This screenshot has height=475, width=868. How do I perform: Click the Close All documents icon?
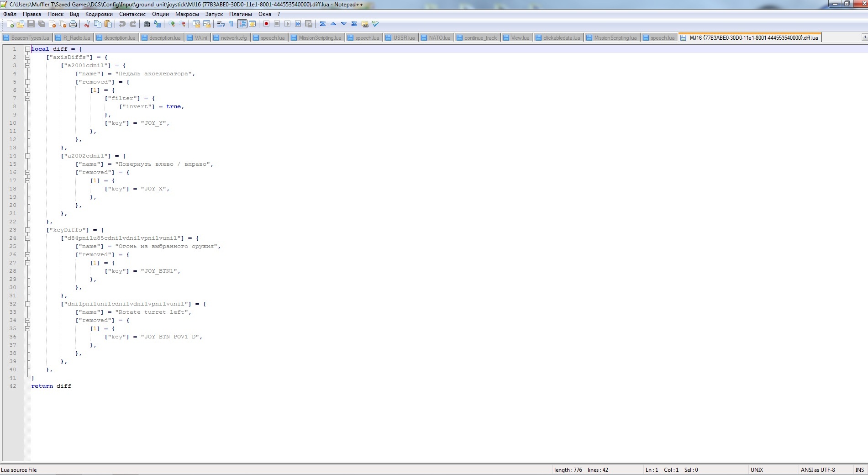pyautogui.click(x=63, y=24)
